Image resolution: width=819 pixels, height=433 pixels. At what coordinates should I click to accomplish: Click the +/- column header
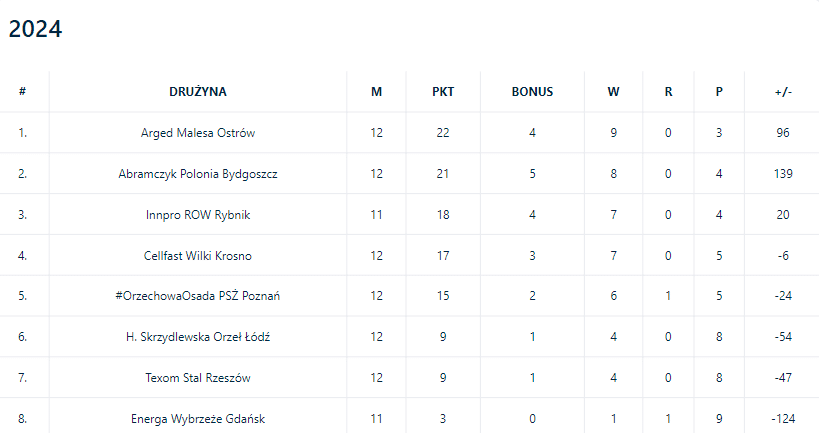pos(783,92)
